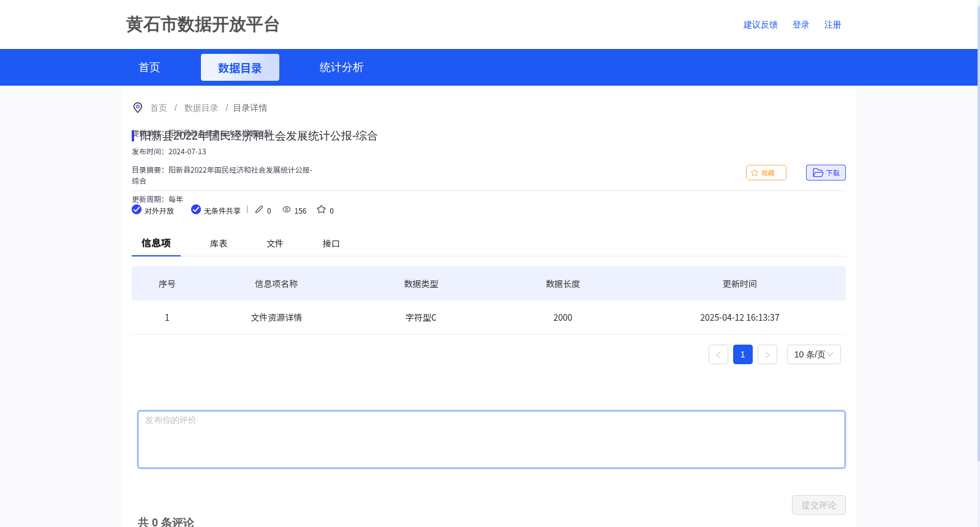Click the 发布你的评价 comment text box
This screenshot has height=527, width=980.
[x=491, y=439]
